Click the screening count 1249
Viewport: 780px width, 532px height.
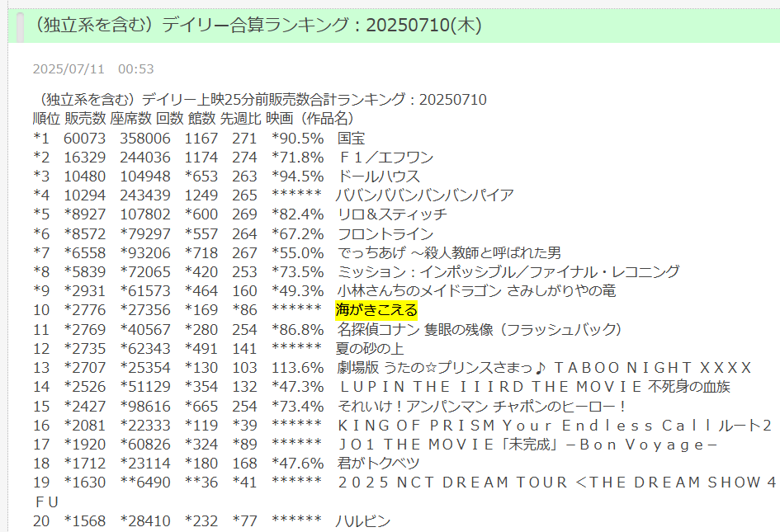[x=201, y=195]
